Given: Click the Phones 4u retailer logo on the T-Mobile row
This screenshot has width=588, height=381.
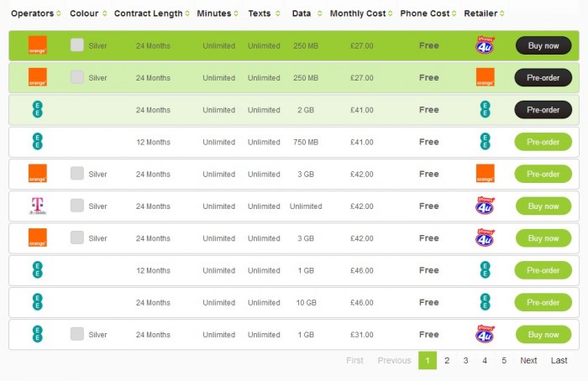Looking at the screenshot, I should pos(485,206).
